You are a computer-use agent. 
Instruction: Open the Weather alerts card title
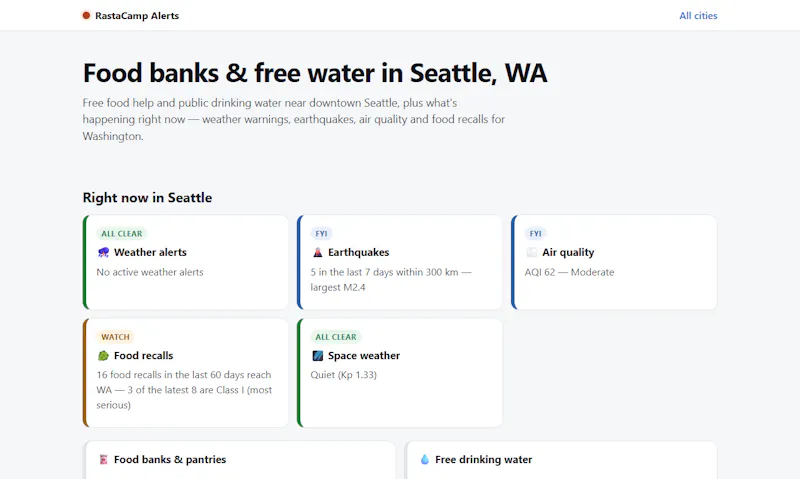point(150,253)
